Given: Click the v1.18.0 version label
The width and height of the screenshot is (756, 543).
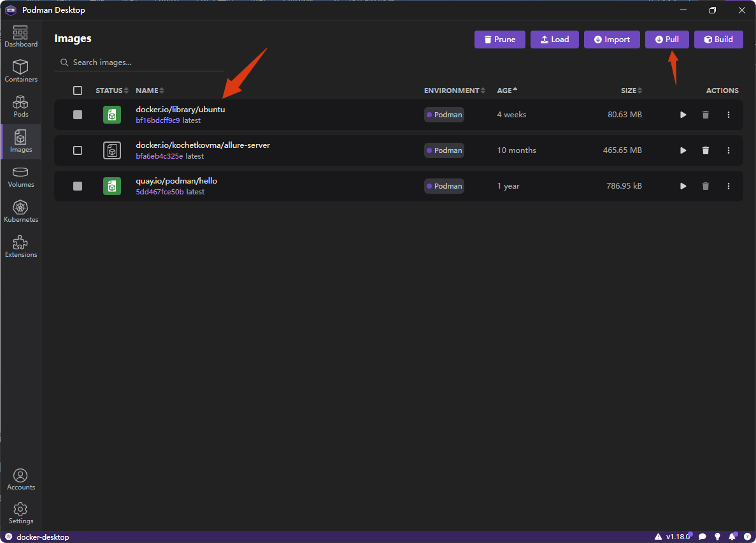Looking at the screenshot, I should tap(678, 537).
